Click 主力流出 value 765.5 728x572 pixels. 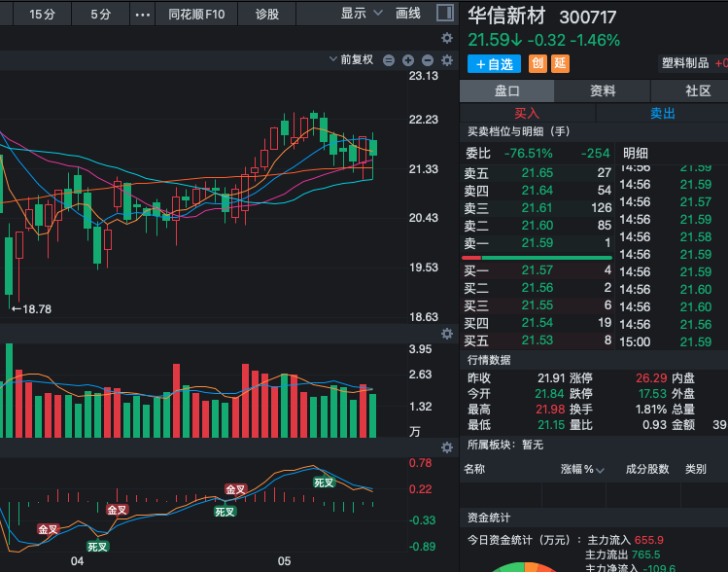pos(645,554)
